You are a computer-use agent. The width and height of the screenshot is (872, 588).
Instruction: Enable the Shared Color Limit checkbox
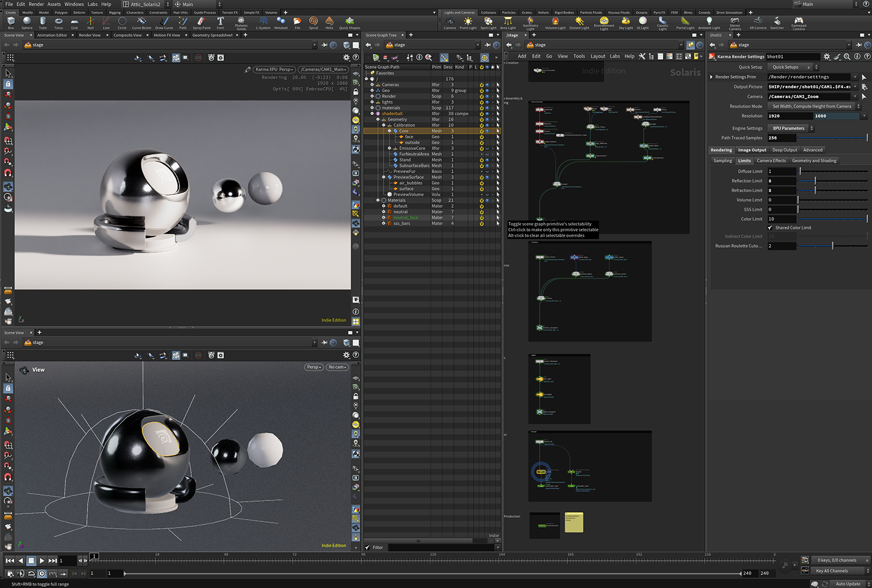point(770,227)
